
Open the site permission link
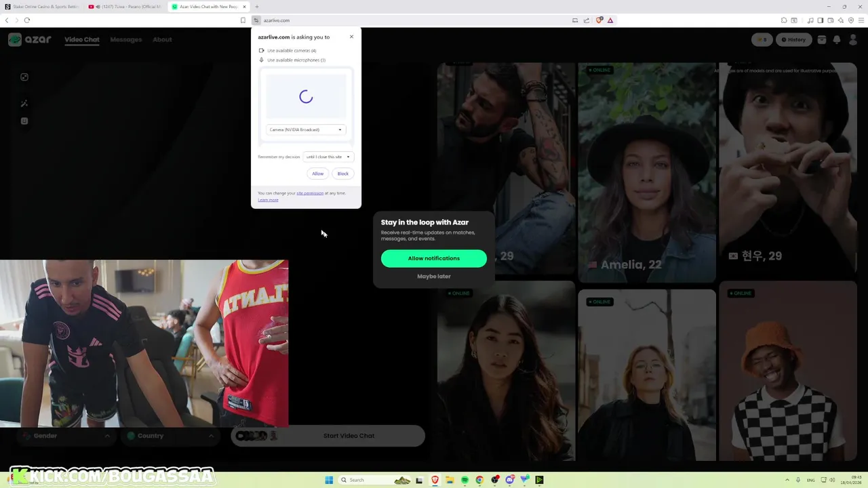(x=310, y=193)
